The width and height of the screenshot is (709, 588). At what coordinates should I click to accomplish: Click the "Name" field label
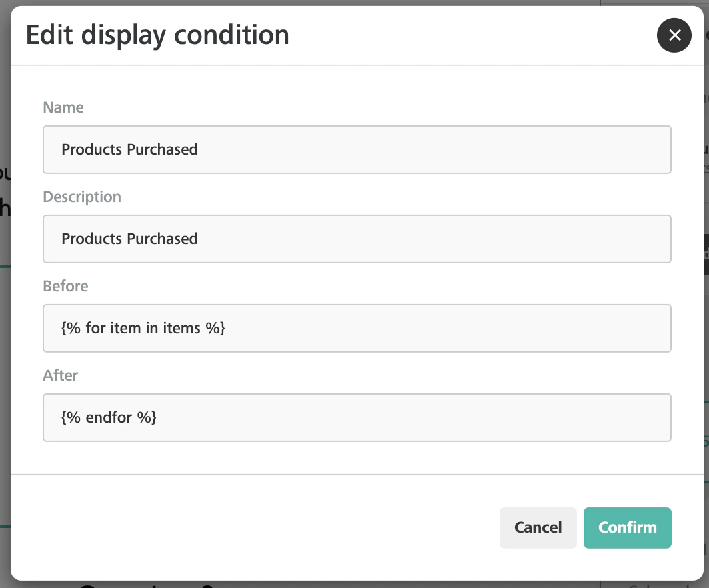(63, 107)
